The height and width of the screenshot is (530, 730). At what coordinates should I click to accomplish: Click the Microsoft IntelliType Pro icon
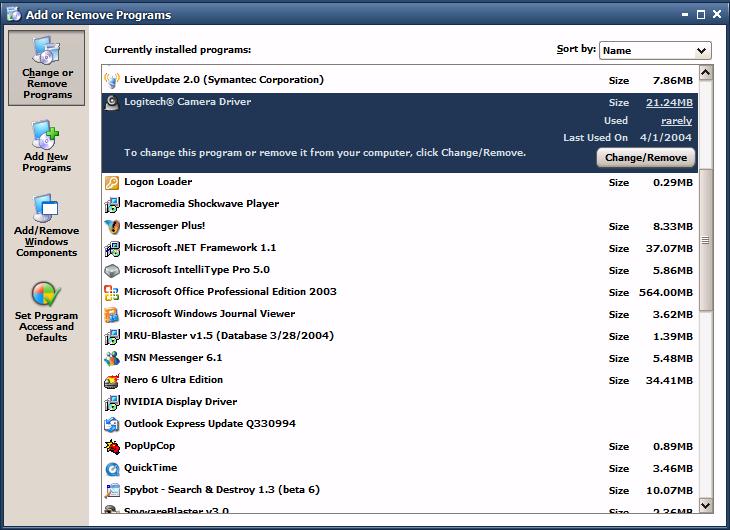pyautogui.click(x=112, y=270)
